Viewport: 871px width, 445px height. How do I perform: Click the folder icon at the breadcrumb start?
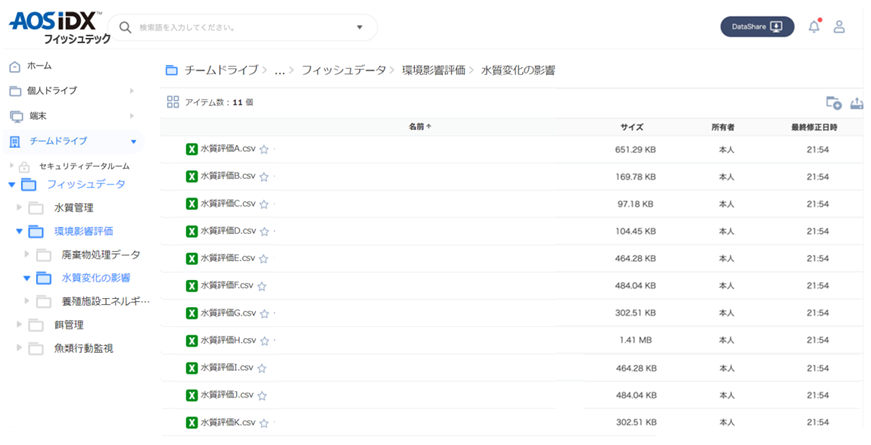click(x=172, y=70)
